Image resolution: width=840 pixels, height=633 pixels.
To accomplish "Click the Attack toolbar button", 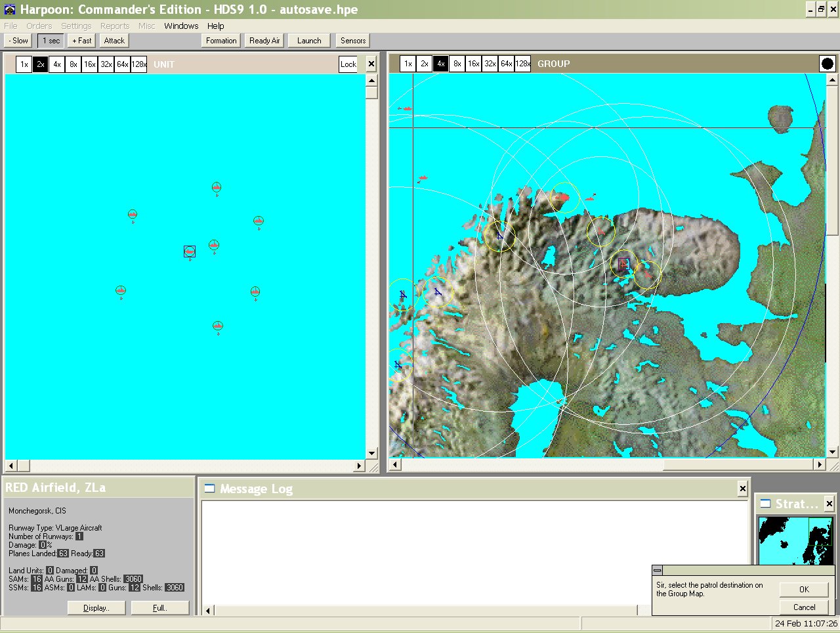I will (x=114, y=41).
